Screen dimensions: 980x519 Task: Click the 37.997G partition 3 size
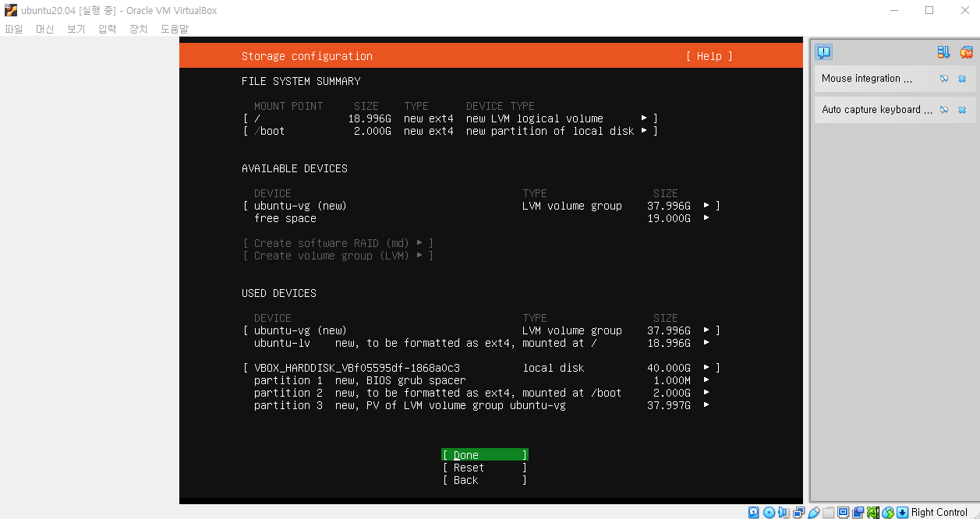[x=669, y=405]
